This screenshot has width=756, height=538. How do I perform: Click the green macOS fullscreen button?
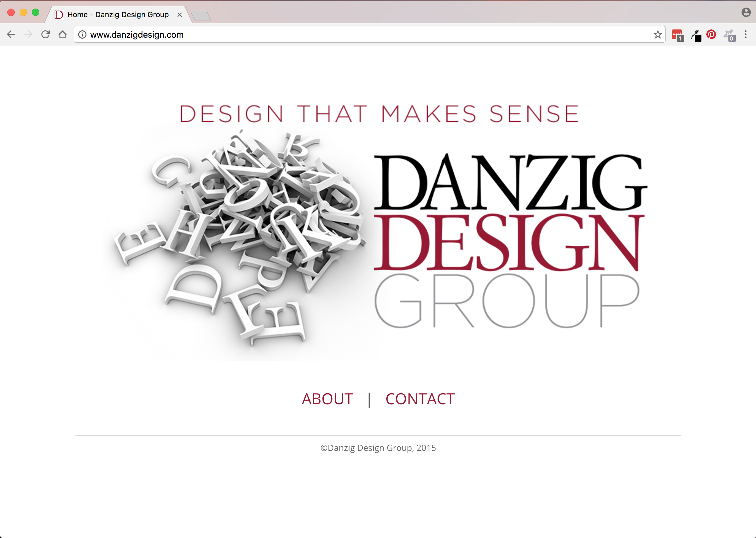36,13
